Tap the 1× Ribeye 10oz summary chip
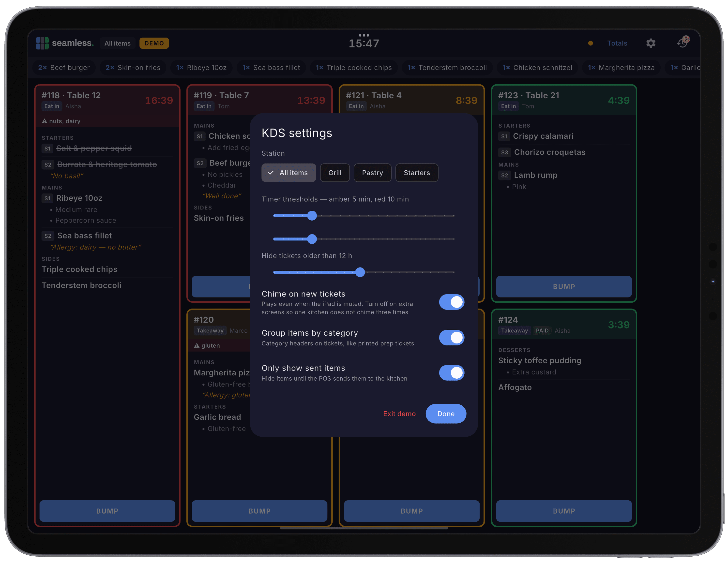The image size is (728, 563). 201,68
